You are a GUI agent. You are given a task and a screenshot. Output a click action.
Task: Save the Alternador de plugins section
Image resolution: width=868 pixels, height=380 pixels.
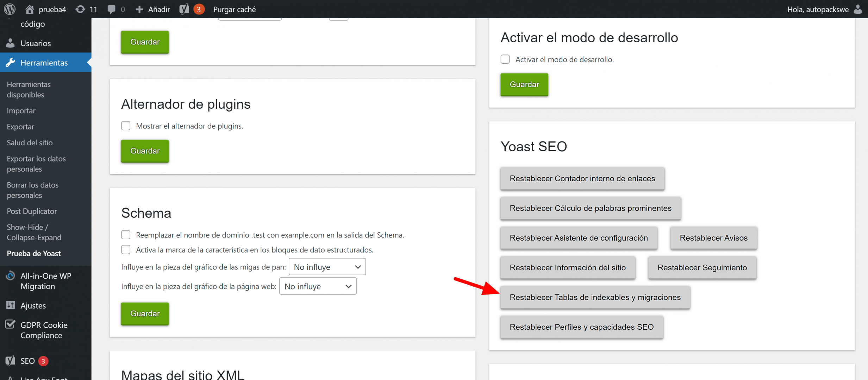click(145, 151)
